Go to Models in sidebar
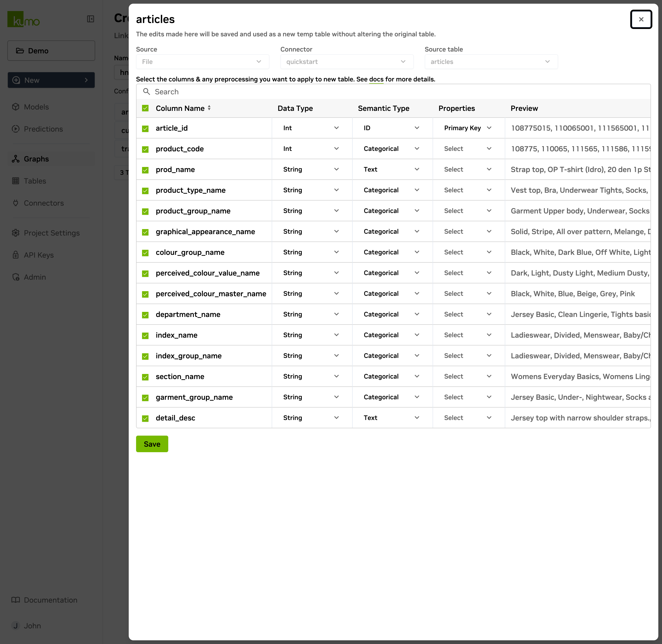This screenshot has height=644, width=662. [51, 107]
